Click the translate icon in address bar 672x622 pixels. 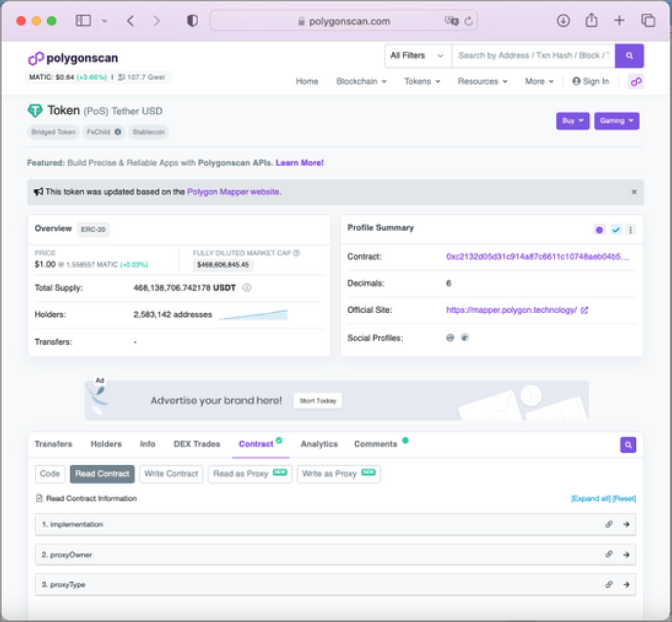tap(451, 20)
